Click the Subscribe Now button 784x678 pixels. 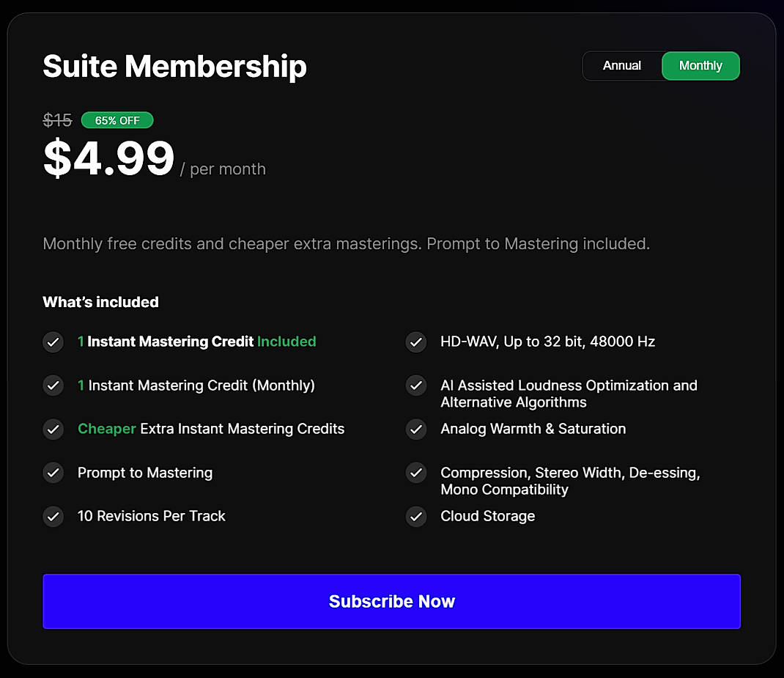tap(391, 601)
